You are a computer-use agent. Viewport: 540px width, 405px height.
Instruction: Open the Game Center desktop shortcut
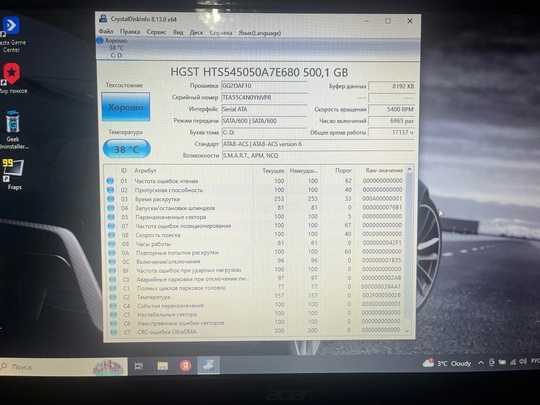11,34
